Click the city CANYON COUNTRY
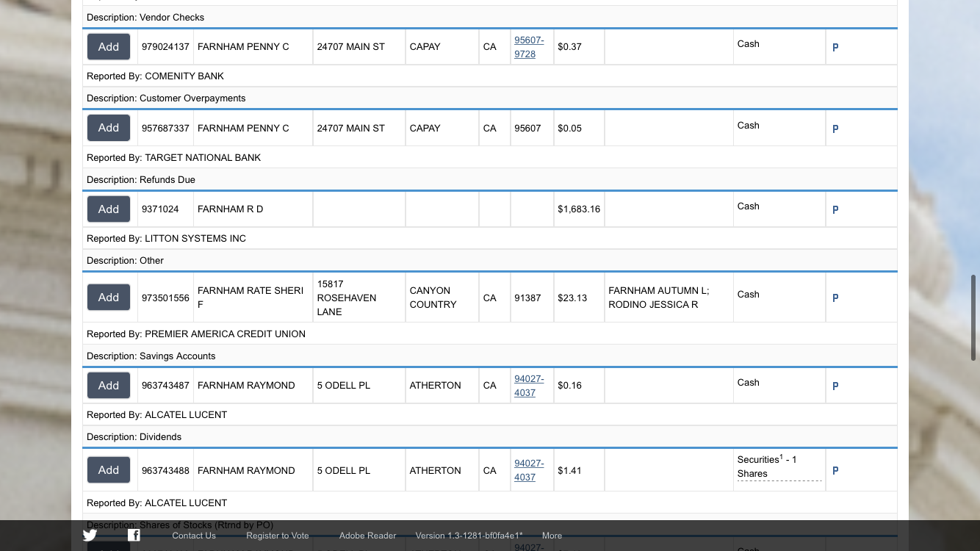 (433, 298)
